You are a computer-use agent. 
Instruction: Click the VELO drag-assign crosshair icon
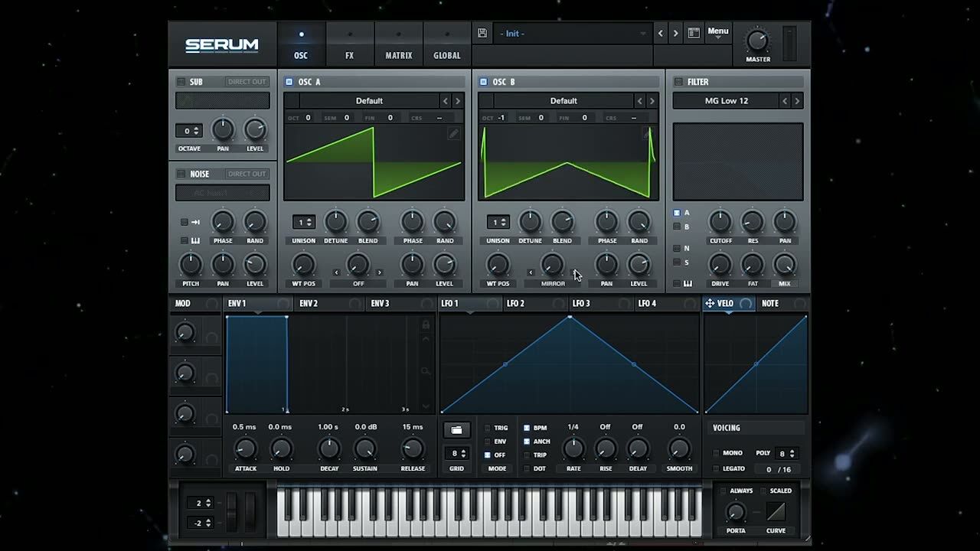click(x=710, y=303)
